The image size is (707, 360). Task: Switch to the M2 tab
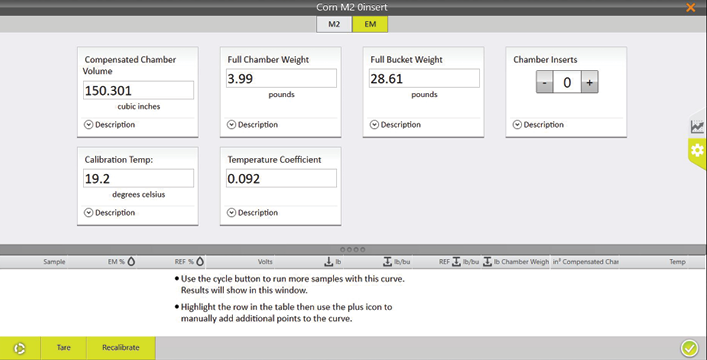[x=334, y=24]
